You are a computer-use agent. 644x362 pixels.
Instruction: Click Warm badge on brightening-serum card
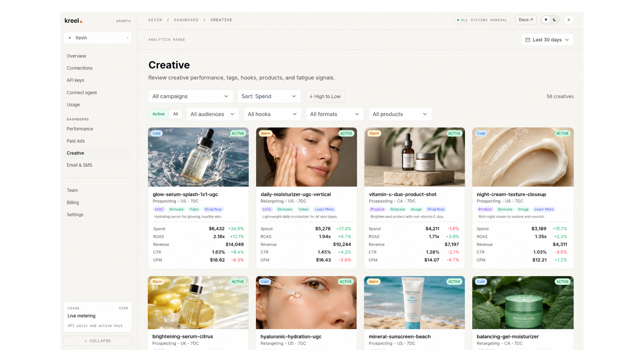(x=157, y=282)
